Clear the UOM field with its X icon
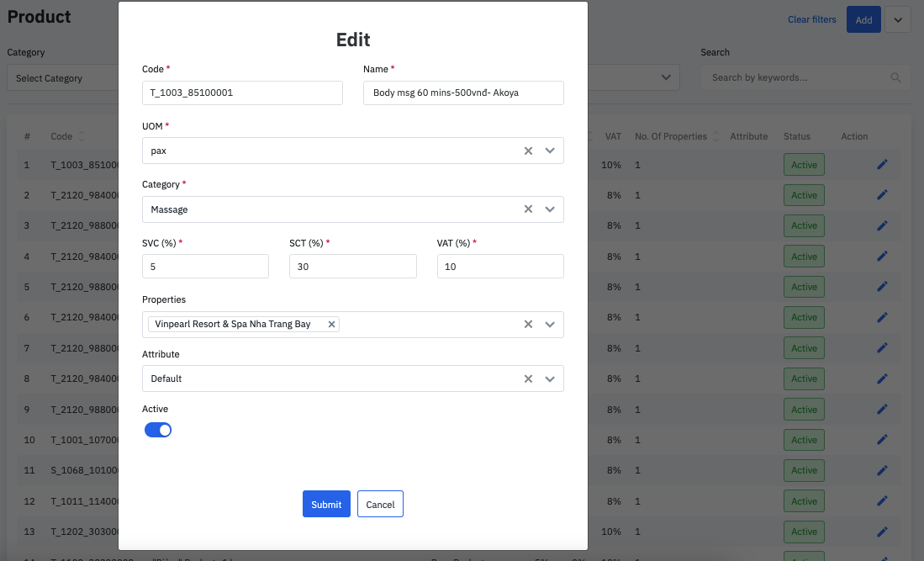Viewport: 924px width, 561px height. tap(528, 151)
